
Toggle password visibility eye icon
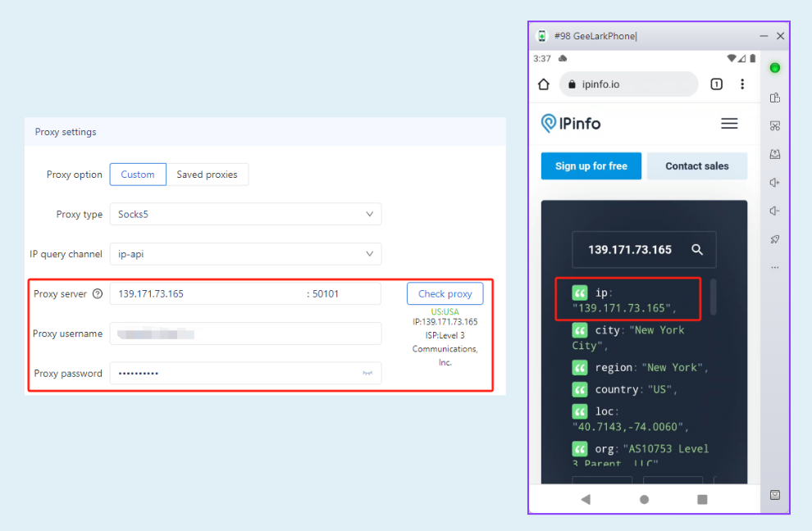367,373
